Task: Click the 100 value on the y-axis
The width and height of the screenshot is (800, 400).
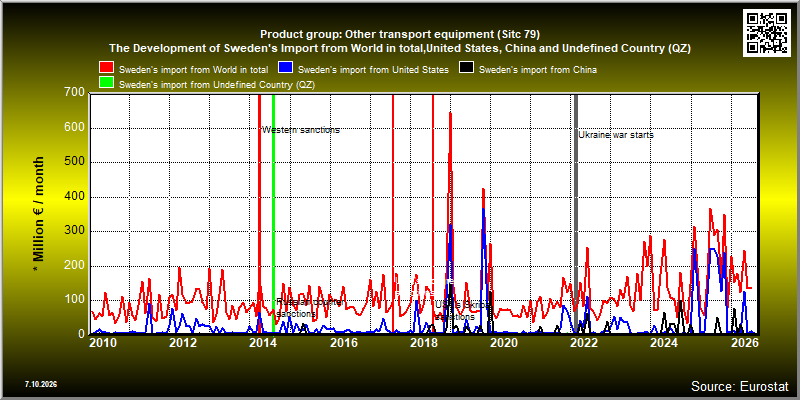Action: click(74, 300)
